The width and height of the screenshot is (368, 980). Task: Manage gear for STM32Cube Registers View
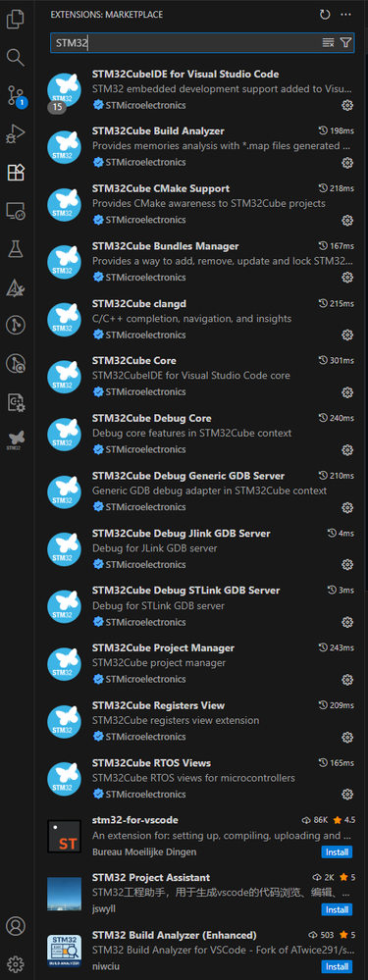point(348,737)
